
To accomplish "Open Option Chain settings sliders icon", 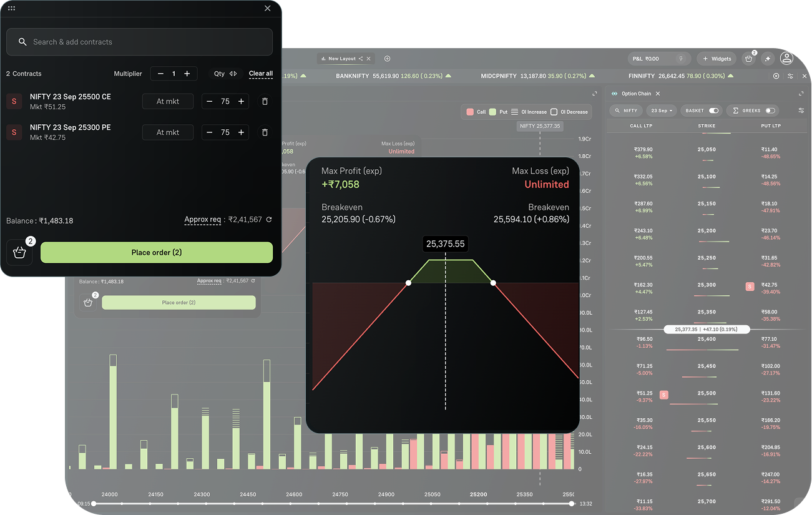I will [801, 110].
